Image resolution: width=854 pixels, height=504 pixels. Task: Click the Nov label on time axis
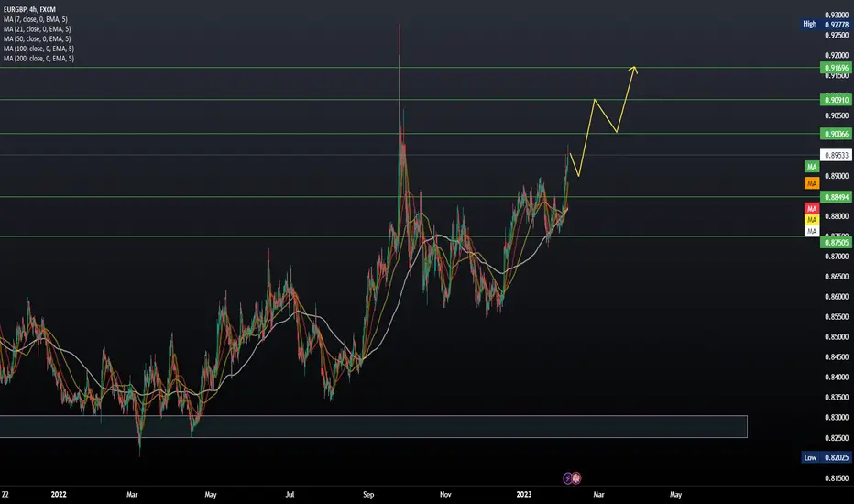(x=445, y=495)
